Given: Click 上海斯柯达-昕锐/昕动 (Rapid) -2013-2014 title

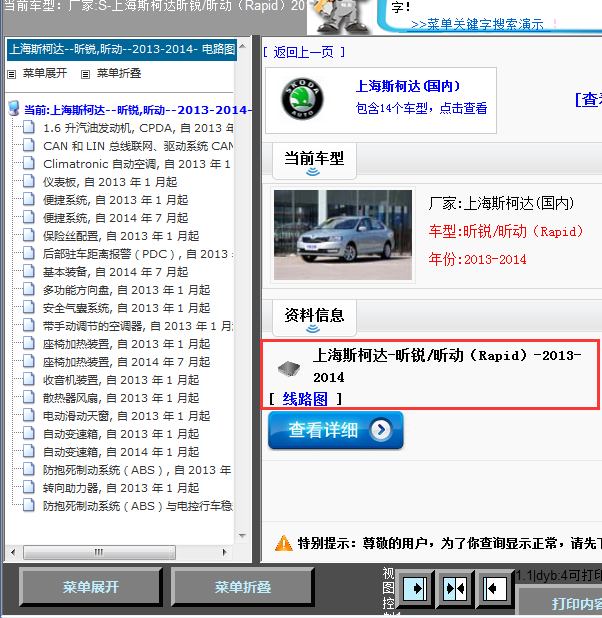Looking at the screenshot, I should (x=447, y=366).
